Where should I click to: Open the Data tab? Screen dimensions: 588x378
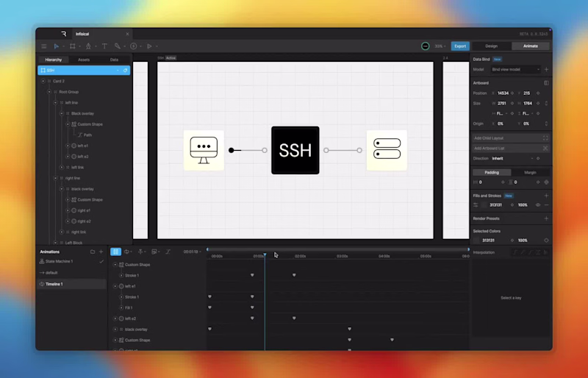(115, 60)
